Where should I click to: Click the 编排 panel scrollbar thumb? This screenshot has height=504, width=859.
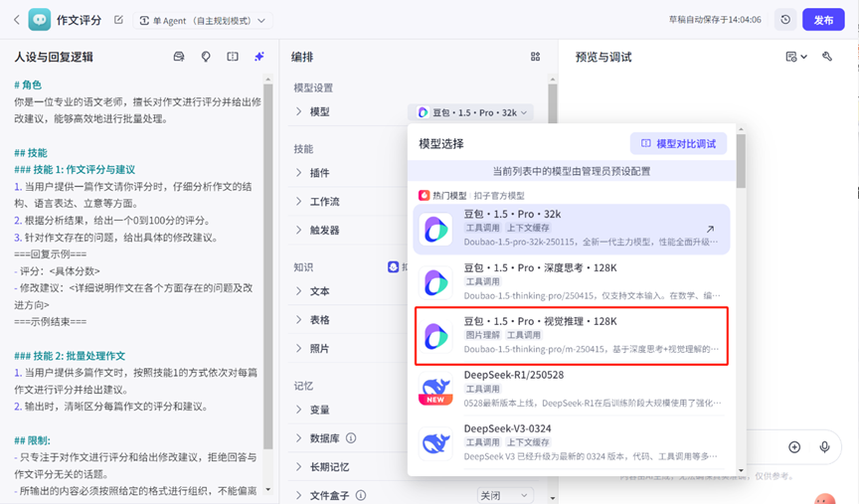(x=552, y=103)
